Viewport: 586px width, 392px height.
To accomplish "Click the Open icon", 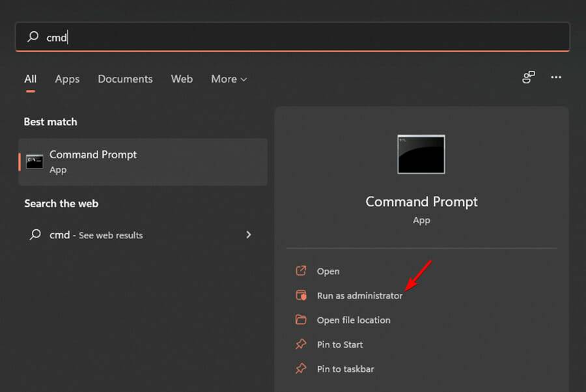I will pyautogui.click(x=301, y=270).
